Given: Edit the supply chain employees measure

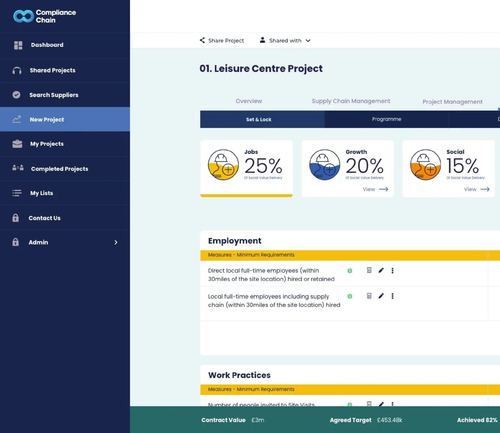Looking at the screenshot, I should [381, 296].
